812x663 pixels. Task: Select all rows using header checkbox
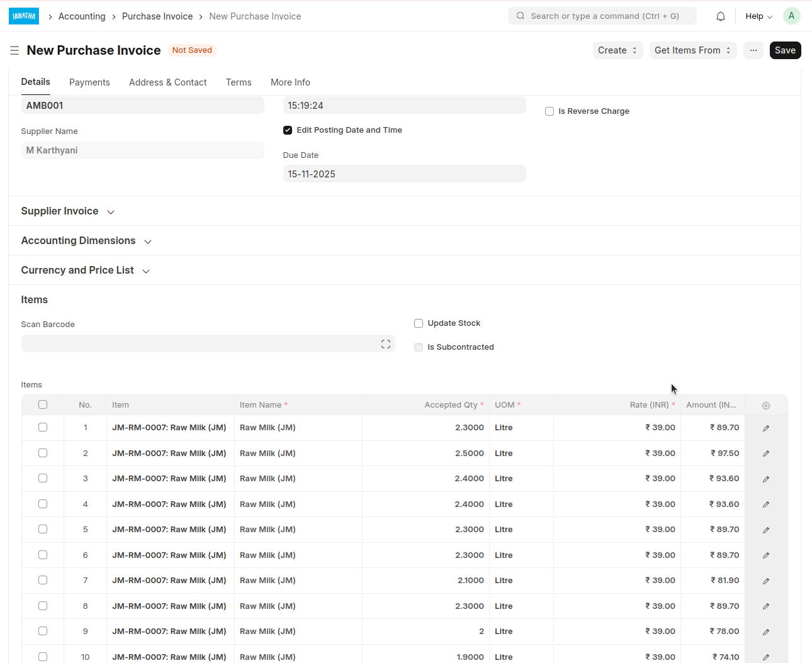43,404
